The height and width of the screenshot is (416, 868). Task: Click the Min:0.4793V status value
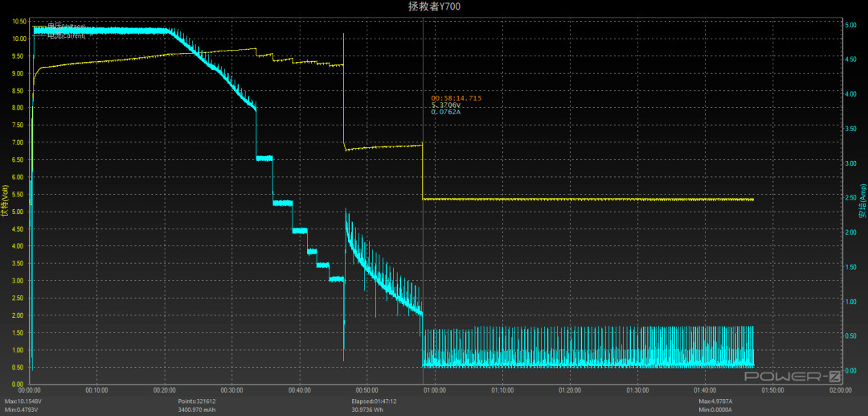[x=22, y=410]
